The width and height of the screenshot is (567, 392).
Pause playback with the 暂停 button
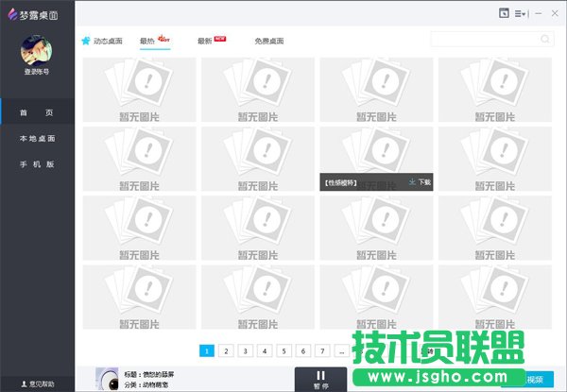[x=320, y=379]
